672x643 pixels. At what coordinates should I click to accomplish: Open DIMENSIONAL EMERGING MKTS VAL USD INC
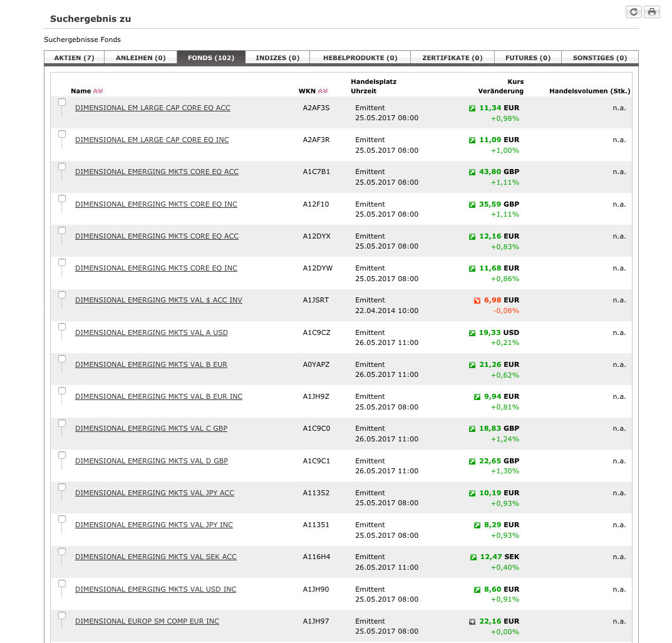pyautogui.click(x=155, y=589)
